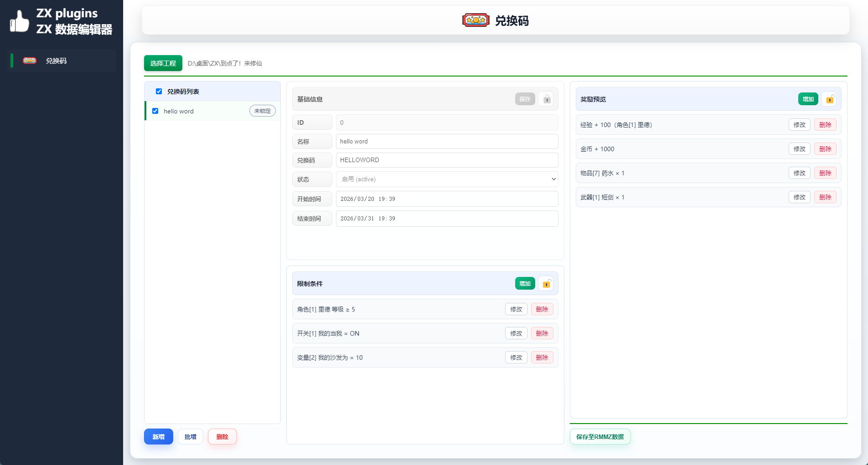868x465 pixels.
Task: Click the 奖励预览 panel title text
Action: pos(593,99)
